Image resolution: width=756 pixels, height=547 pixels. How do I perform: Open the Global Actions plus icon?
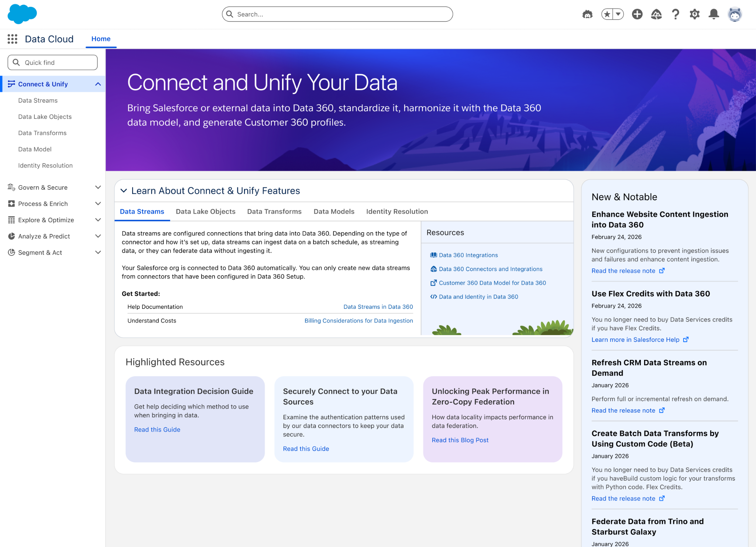637,14
